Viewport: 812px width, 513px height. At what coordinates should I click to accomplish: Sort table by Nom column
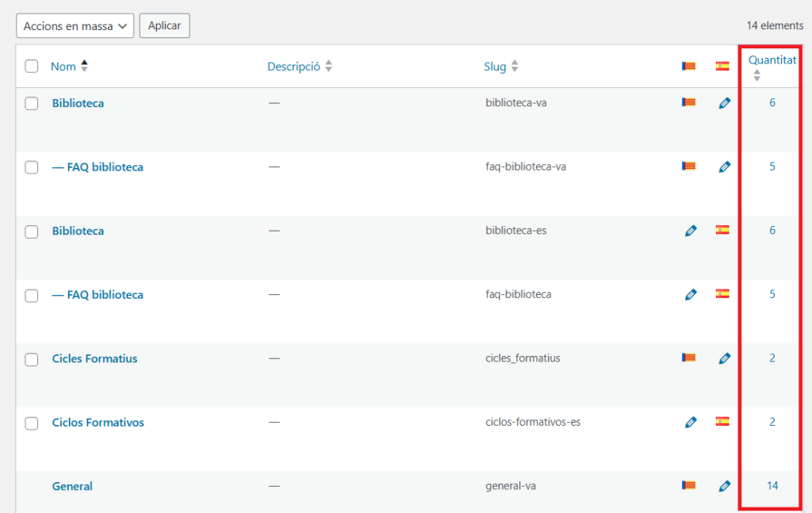(x=63, y=67)
